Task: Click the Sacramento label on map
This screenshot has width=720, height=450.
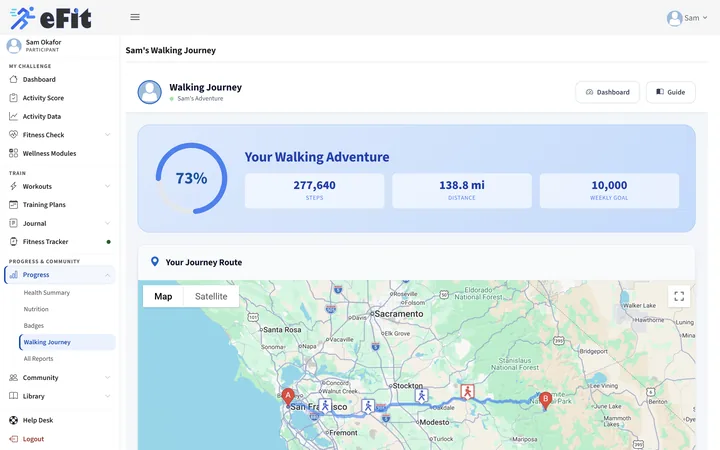Action: [x=399, y=314]
